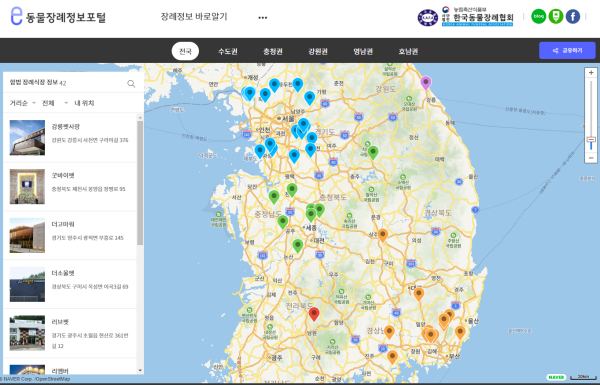Click the 업체 장례식장 정보 42 heading
This screenshot has width=600, height=385.
coord(38,83)
